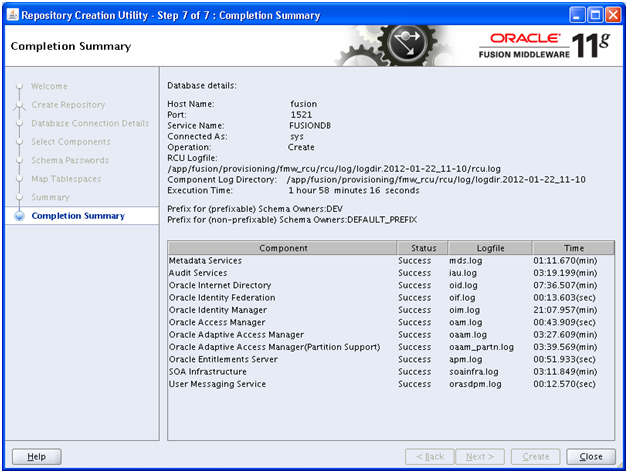Select the Audit Services row

[x=391, y=273]
